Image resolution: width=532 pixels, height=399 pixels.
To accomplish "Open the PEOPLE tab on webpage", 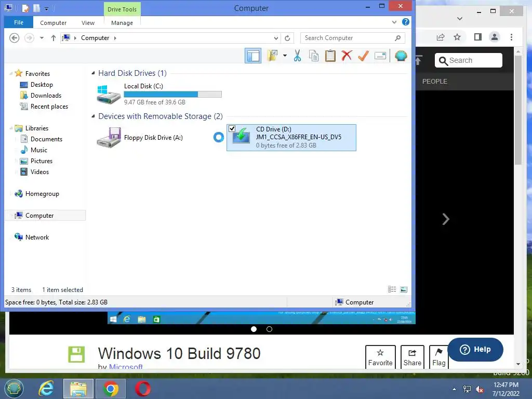I will pyautogui.click(x=435, y=82).
